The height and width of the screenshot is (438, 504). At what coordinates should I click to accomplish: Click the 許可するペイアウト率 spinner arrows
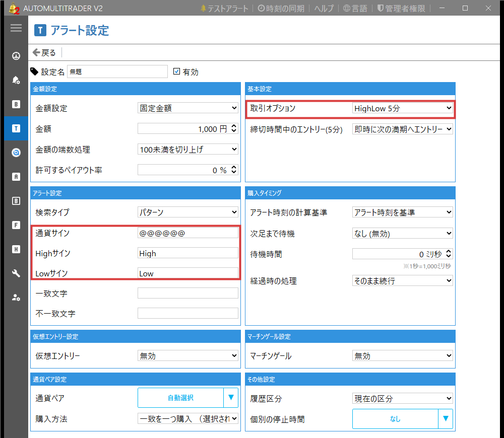[x=234, y=170]
